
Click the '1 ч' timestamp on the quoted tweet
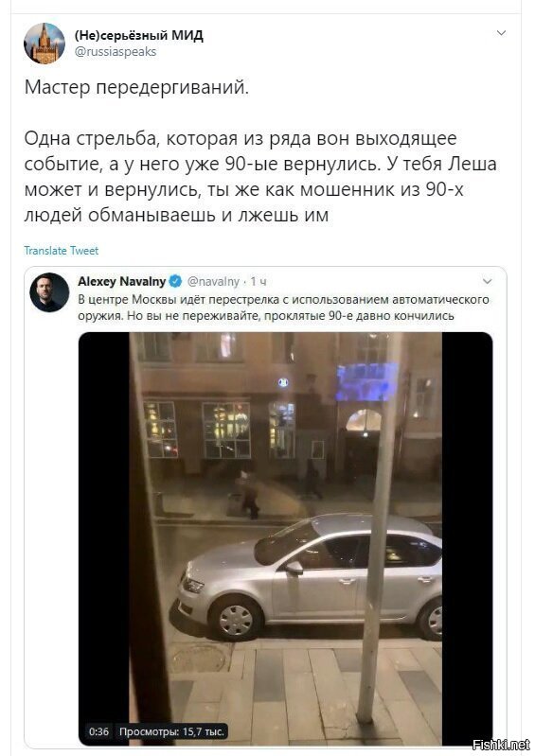pos(259,282)
